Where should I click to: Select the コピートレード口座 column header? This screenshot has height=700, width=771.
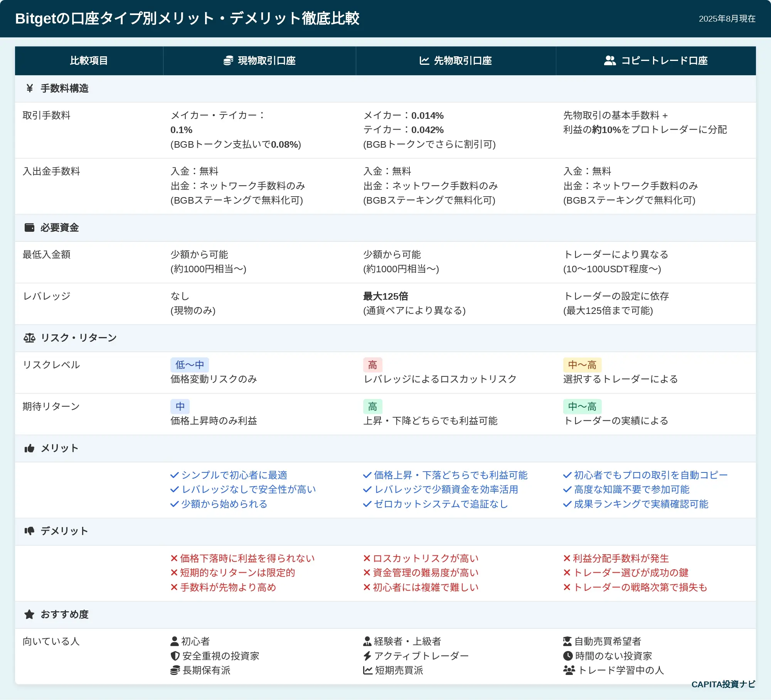[656, 61]
